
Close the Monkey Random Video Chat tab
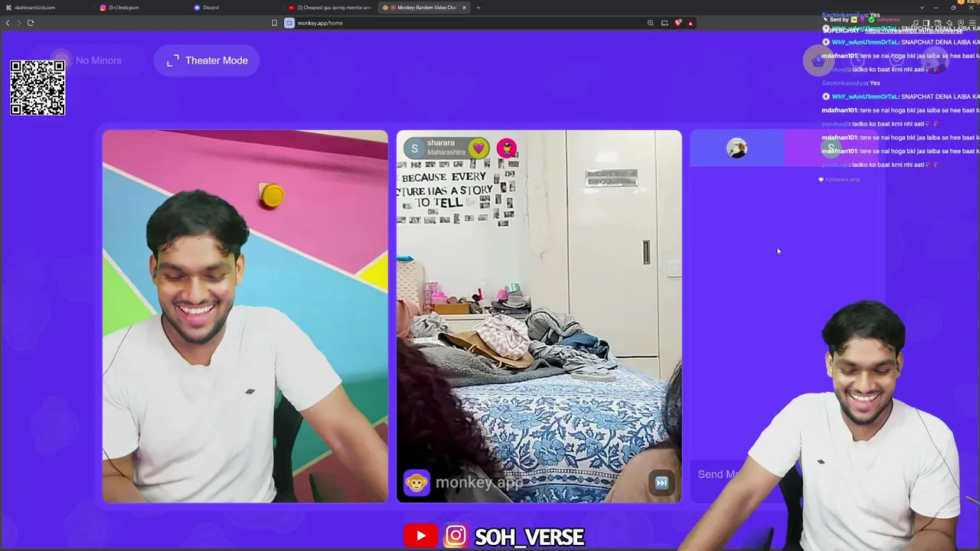click(464, 8)
